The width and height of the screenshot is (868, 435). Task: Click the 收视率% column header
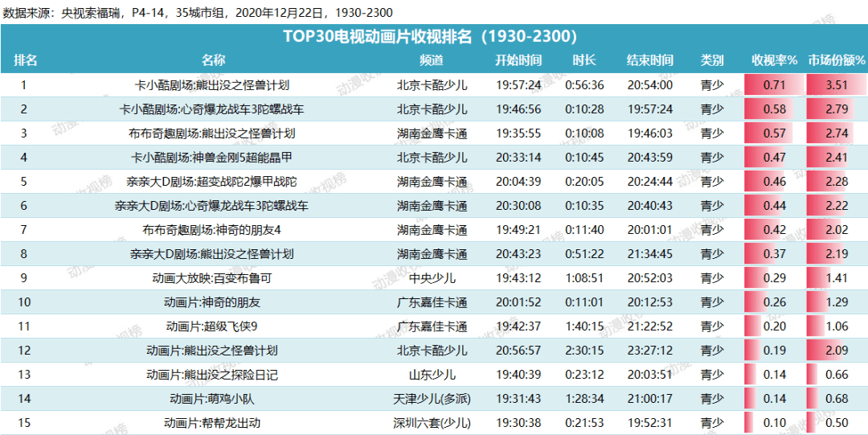(774, 60)
